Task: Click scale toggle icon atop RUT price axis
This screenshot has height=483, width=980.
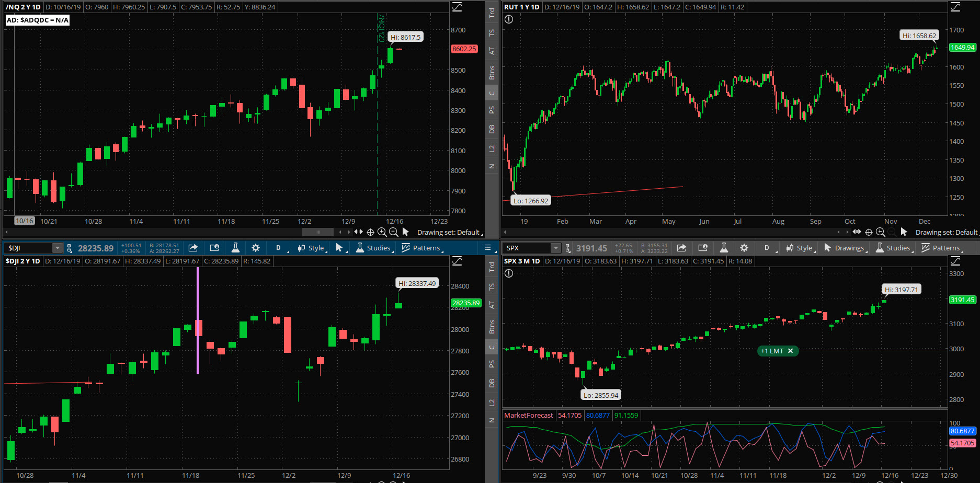Action: click(x=955, y=7)
